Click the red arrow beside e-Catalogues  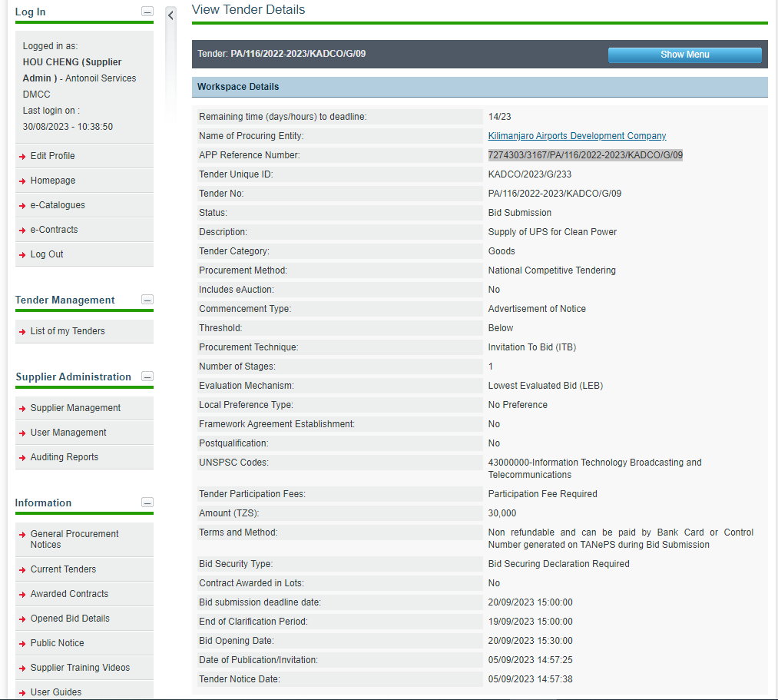[22, 206]
